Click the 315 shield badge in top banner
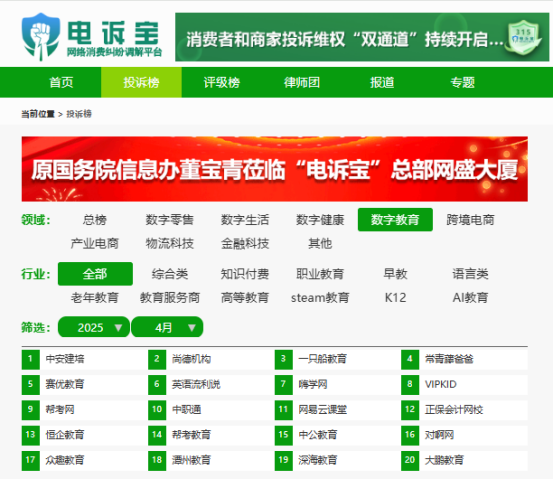The width and height of the screenshot is (554, 480). pos(523,37)
